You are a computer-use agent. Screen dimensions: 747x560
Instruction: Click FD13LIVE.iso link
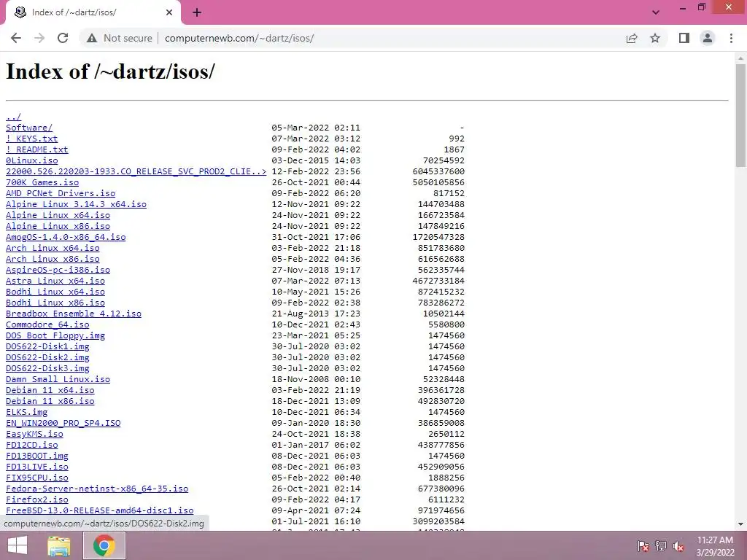pyautogui.click(x=37, y=467)
